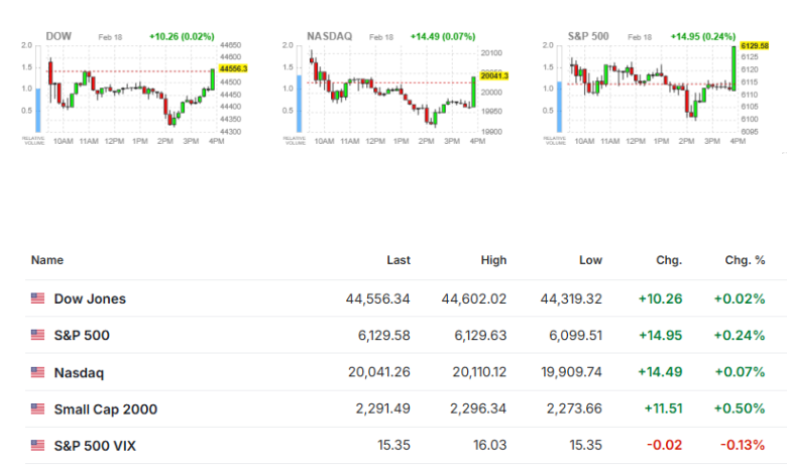Open the Dow Jones index link
The image size is (792, 467).
click(x=90, y=299)
